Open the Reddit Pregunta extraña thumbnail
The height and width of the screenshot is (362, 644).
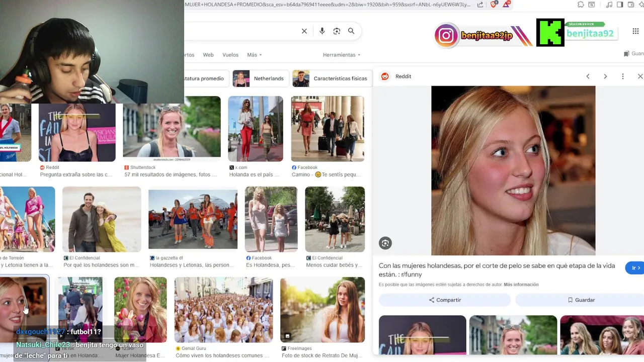[x=77, y=133]
